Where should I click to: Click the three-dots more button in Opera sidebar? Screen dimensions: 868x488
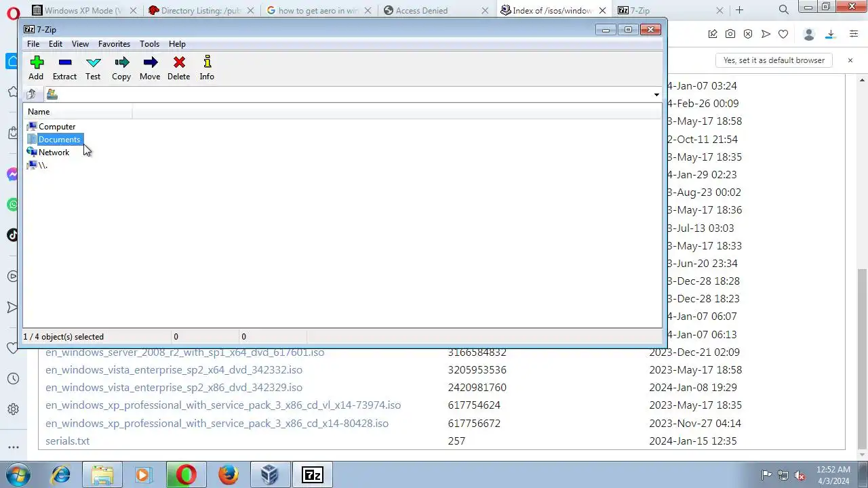[13, 447]
